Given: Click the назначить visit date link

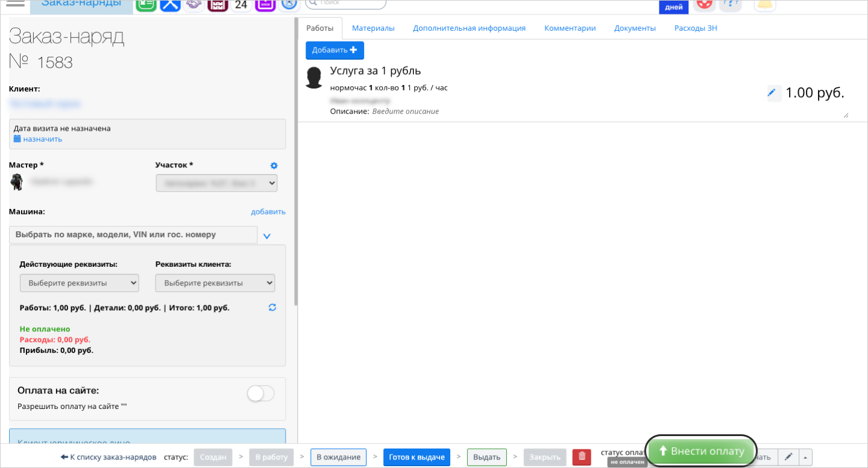Looking at the screenshot, I should point(42,139).
